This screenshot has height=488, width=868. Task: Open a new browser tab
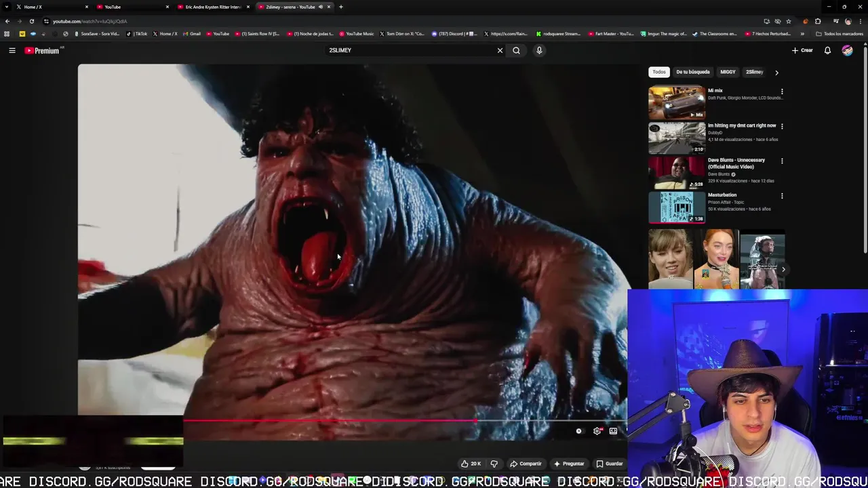click(x=341, y=7)
